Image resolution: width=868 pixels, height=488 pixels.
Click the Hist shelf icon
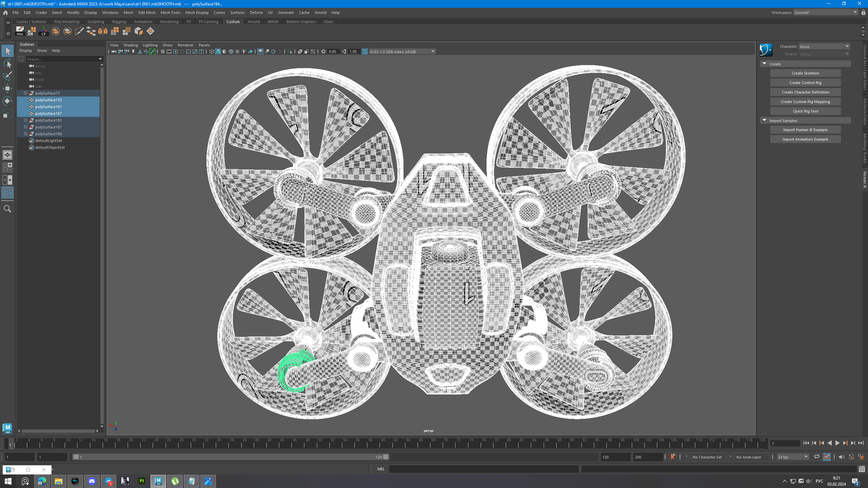[19, 31]
